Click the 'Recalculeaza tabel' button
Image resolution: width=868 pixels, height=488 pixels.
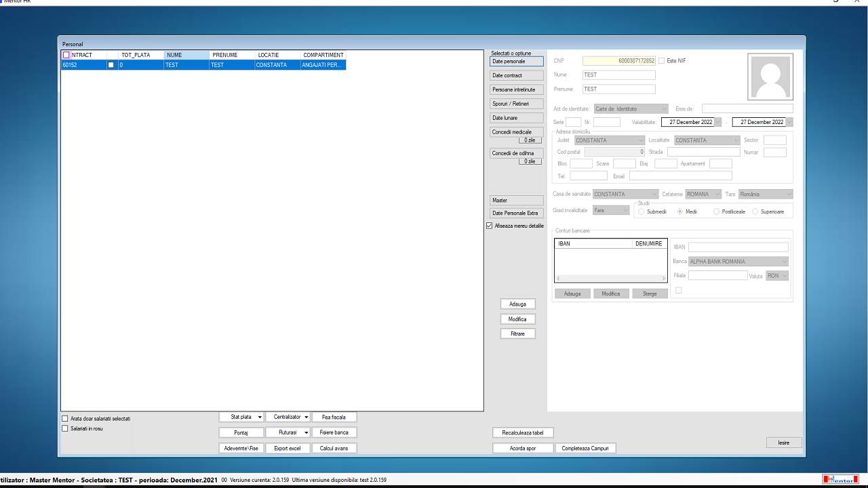click(x=523, y=432)
